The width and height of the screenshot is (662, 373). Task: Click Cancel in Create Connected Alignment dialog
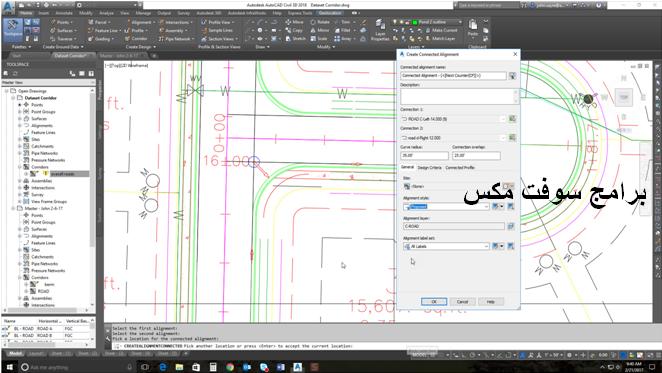click(x=462, y=302)
